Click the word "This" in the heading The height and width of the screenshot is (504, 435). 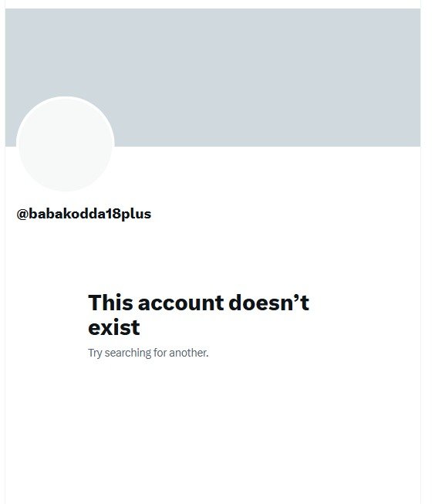point(110,303)
